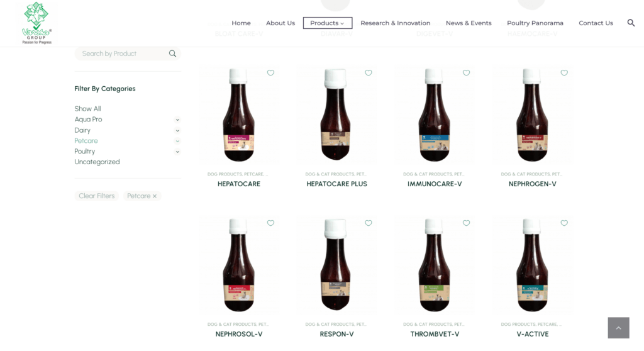Open Research & Innovation menu item

[396, 23]
